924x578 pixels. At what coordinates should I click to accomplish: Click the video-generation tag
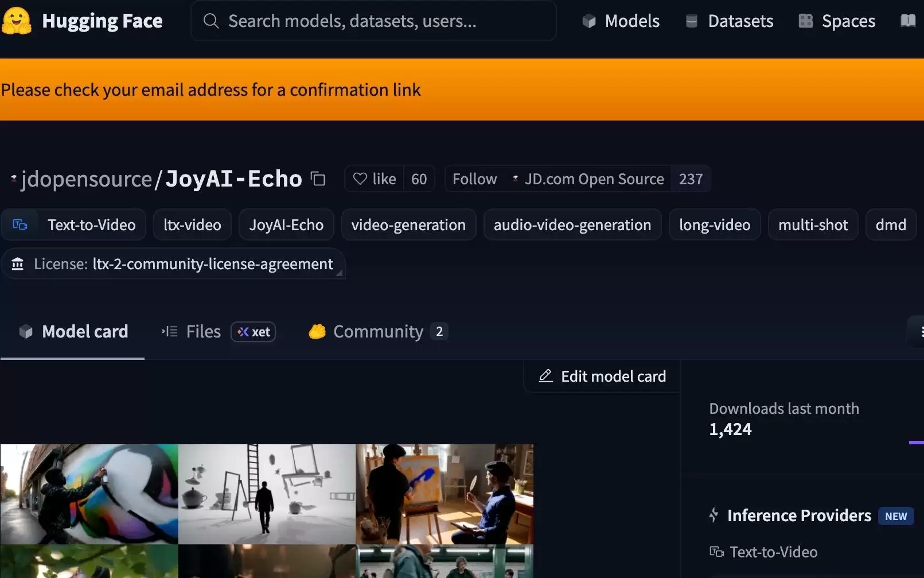(x=408, y=224)
